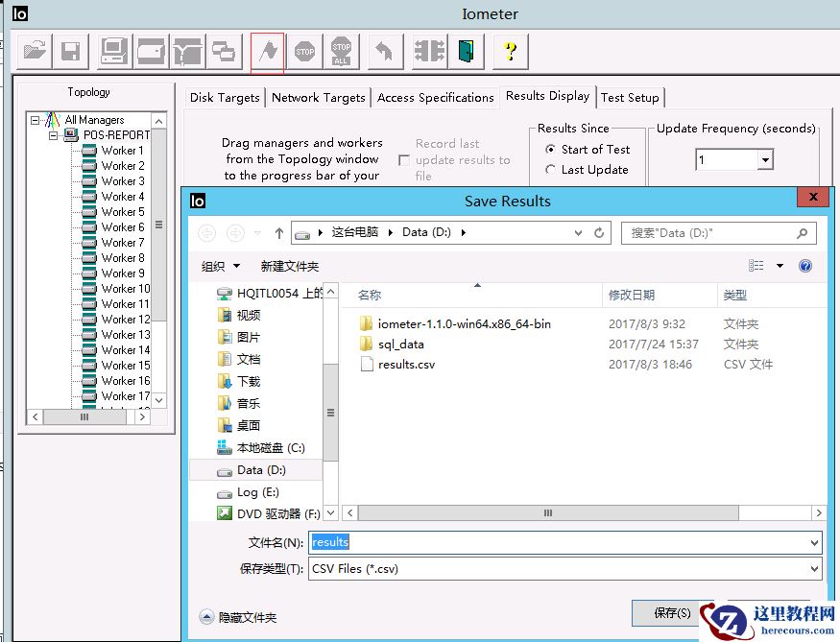Click the Reset workers arrow icon
The image size is (840, 642).
[x=385, y=51]
